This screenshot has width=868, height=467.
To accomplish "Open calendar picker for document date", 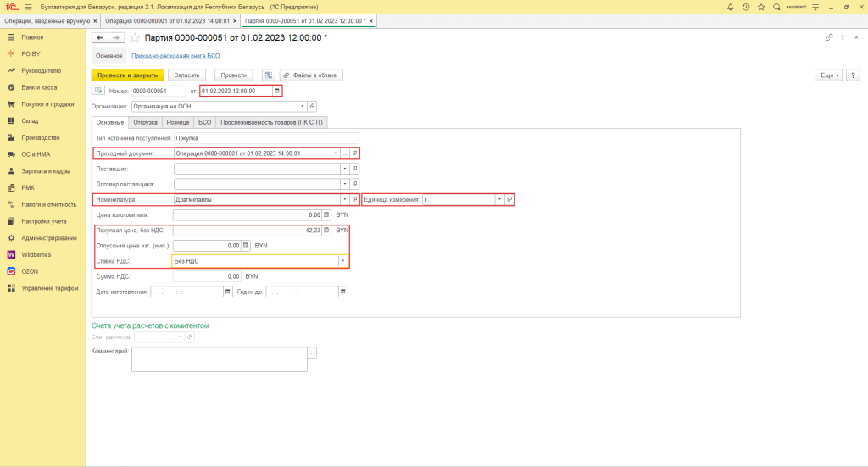I will [276, 91].
